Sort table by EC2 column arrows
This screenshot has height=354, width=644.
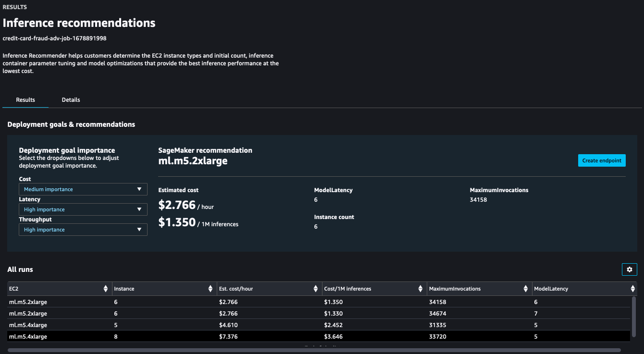pos(106,289)
